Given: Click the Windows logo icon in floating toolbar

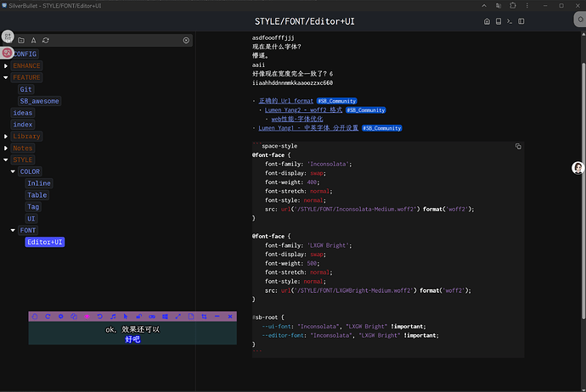Looking at the screenshot, I should [165, 316].
